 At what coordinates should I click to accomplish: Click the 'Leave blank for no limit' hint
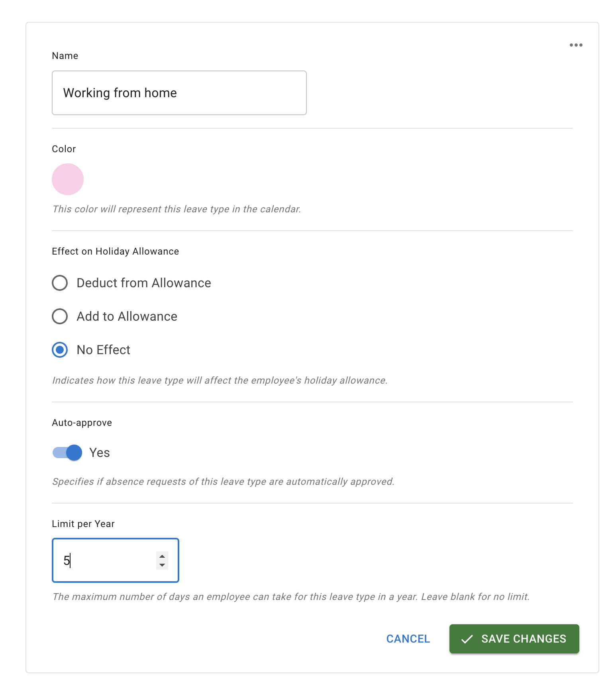tap(475, 597)
